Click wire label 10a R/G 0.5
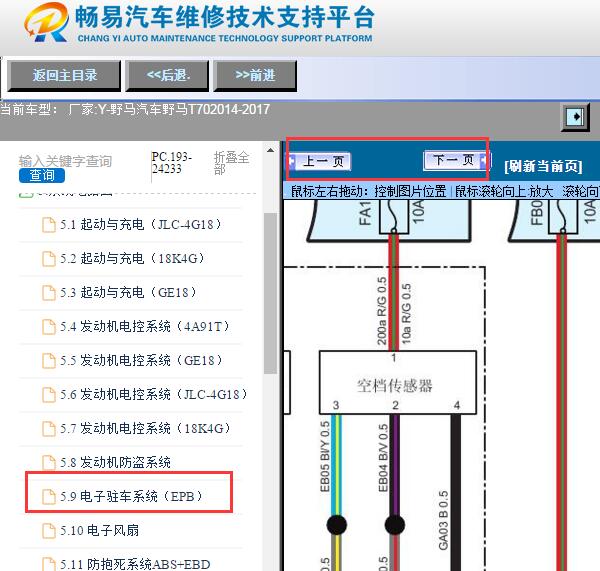Image resolution: width=600 pixels, height=571 pixels. click(406, 313)
